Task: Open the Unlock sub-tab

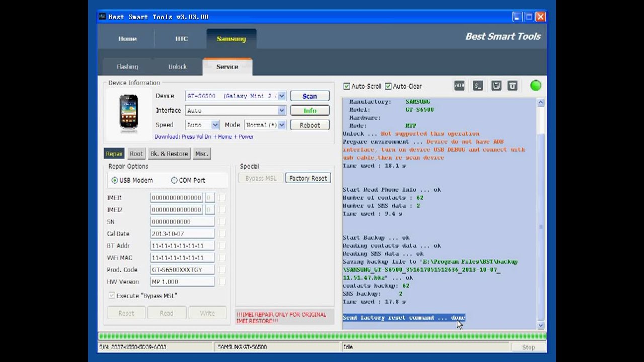Action: point(177,66)
